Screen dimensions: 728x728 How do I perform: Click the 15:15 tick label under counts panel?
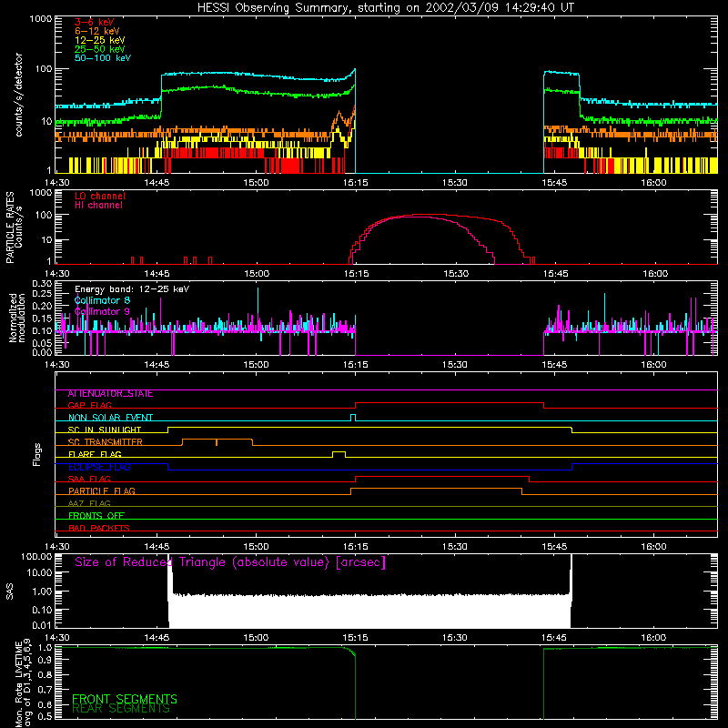355,183
